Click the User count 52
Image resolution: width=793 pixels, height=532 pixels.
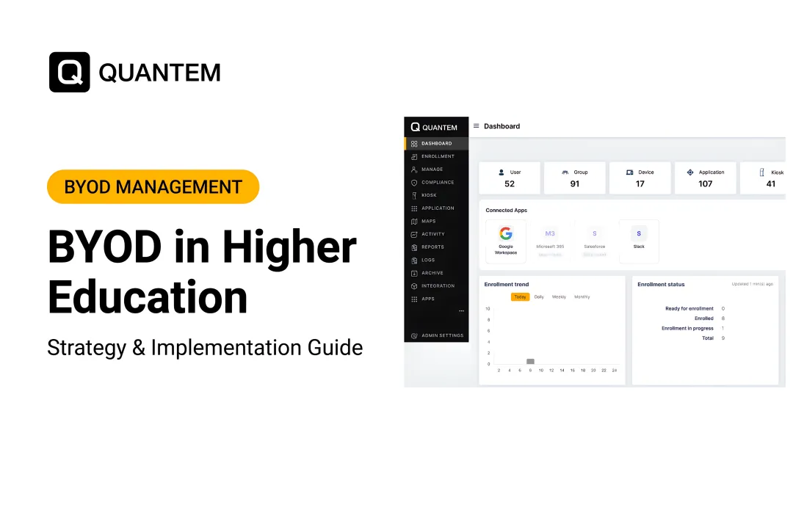pos(510,184)
